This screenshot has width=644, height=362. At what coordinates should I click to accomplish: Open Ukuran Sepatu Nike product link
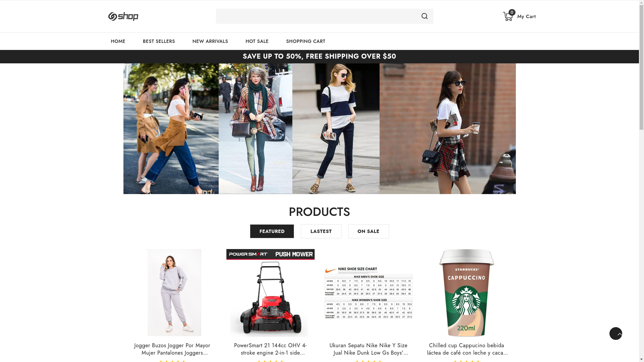[x=369, y=349]
